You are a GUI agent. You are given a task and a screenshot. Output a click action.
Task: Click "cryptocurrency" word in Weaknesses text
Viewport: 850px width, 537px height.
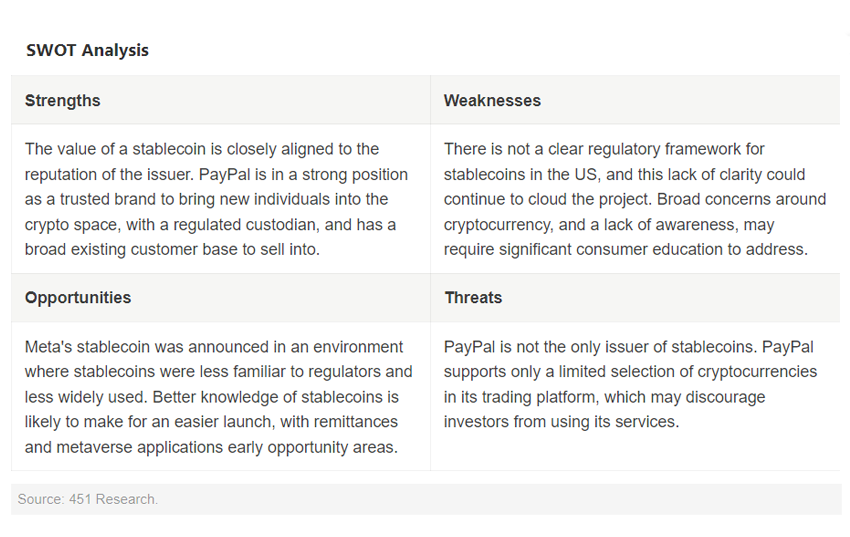tap(498, 224)
